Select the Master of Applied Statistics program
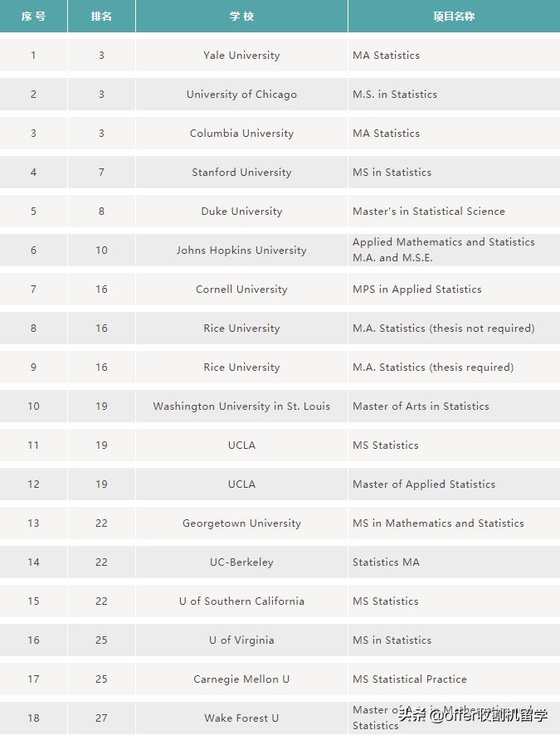This screenshot has height=735, width=560. tap(423, 484)
